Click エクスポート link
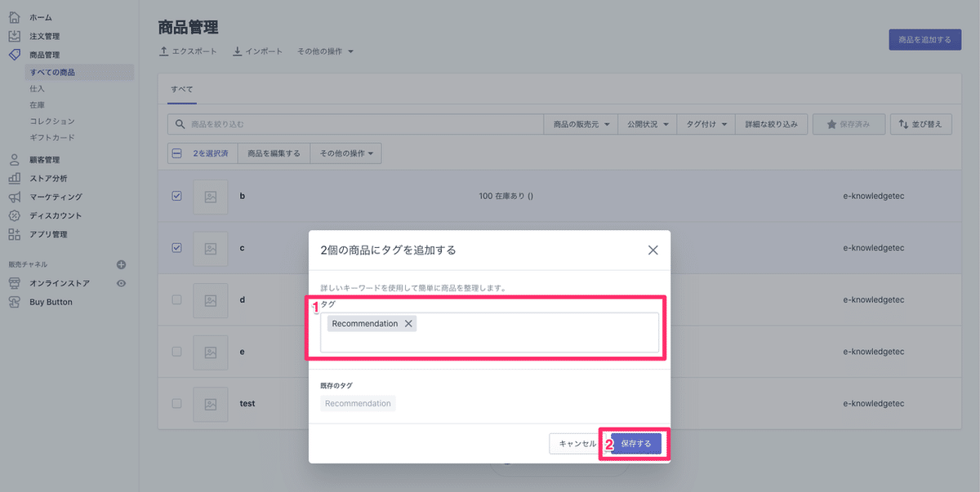Screen dimensions: 980x492 pyautogui.click(x=189, y=51)
